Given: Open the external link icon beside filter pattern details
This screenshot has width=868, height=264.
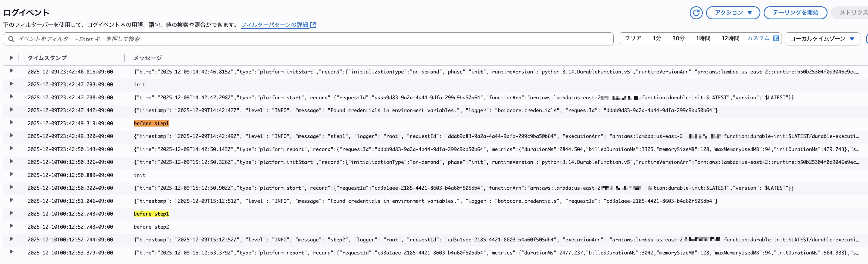Looking at the screenshot, I should [313, 25].
